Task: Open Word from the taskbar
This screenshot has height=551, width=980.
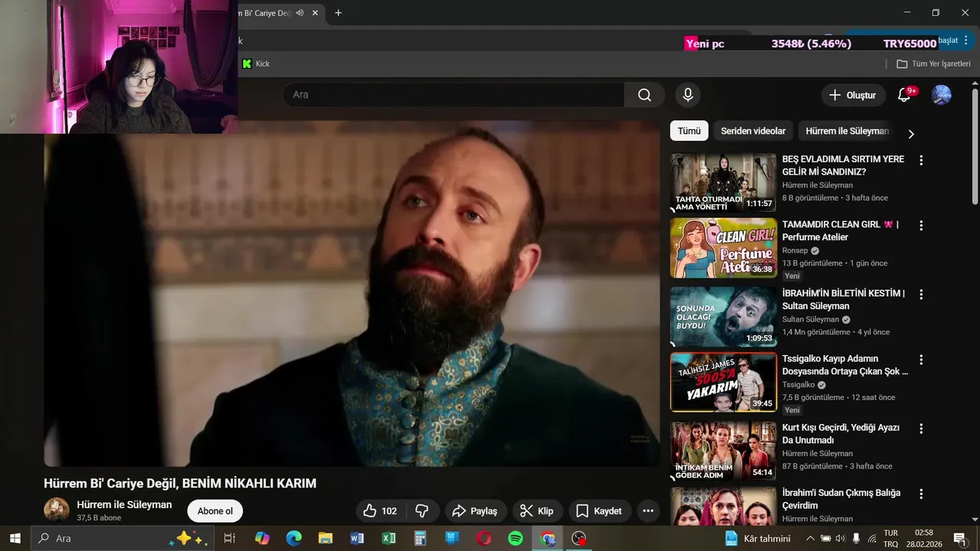Action: pos(357,538)
